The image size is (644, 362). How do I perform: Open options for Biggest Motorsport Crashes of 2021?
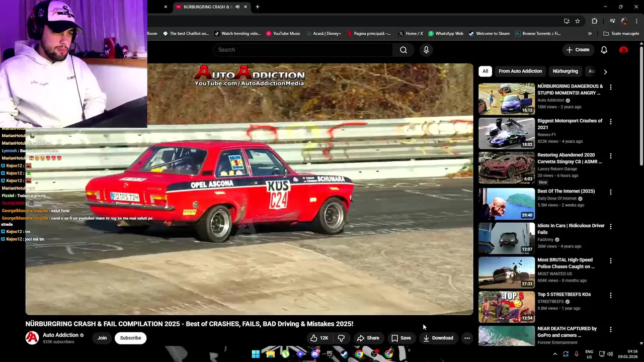[x=610, y=122]
